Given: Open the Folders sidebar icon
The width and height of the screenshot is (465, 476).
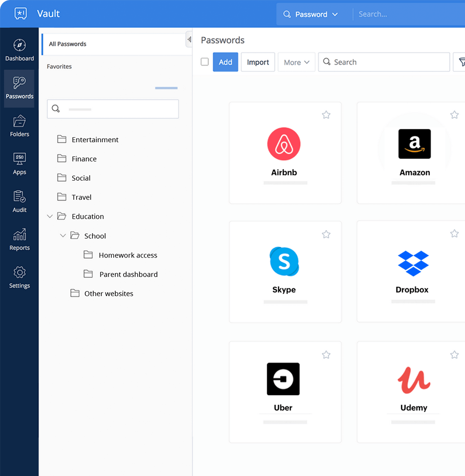Looking at the screenshot, I should (19, 121).
